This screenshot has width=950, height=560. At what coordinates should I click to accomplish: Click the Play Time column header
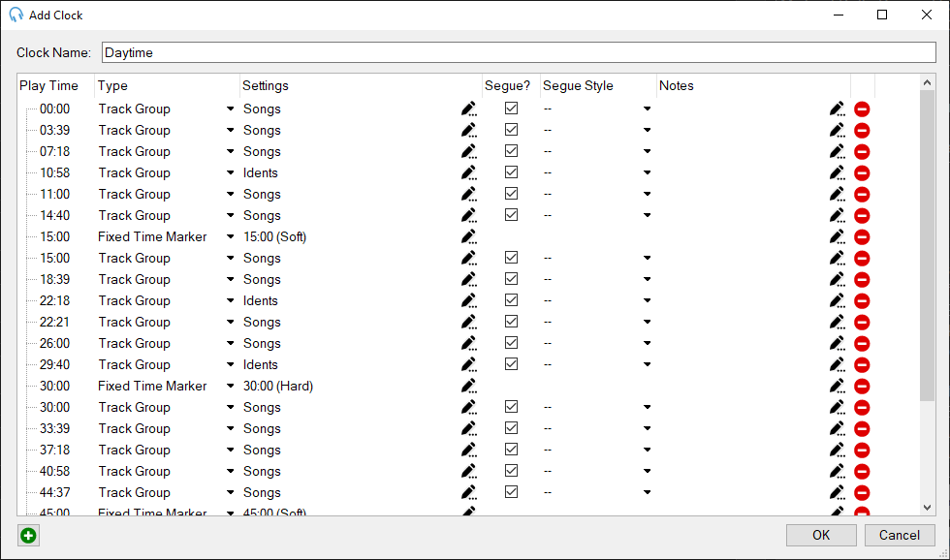(55, 85)
